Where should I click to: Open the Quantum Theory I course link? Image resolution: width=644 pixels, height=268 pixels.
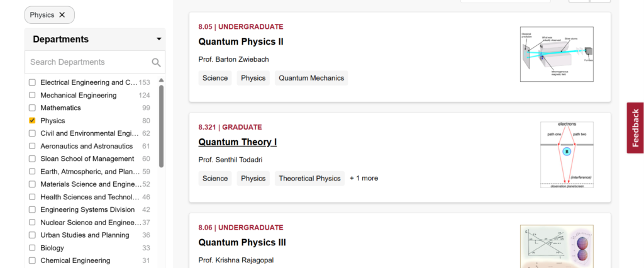[237, 142]
